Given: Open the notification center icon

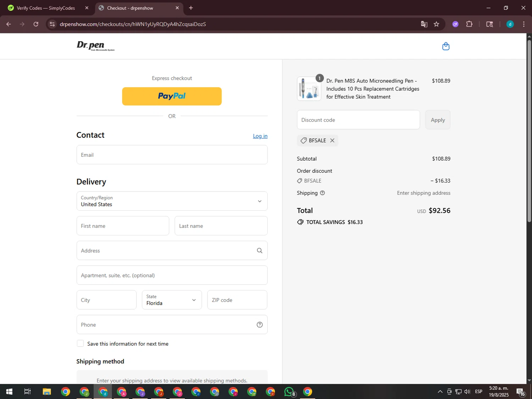Looking at the screenshot, I should pos(521,392).
